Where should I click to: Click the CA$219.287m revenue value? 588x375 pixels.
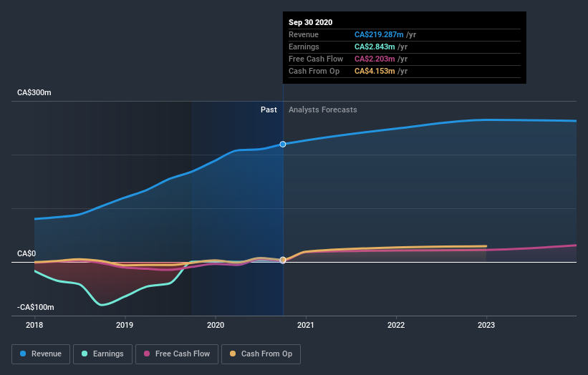(379, 34)
